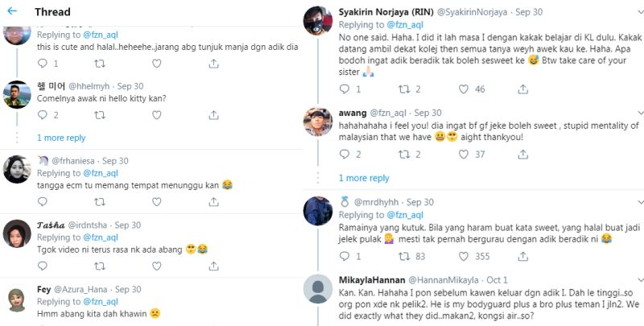The width and height of the screenshot is (644, 326).
Task: Expand "1 more reply" under awang's tweet
Action: (364, 178)
